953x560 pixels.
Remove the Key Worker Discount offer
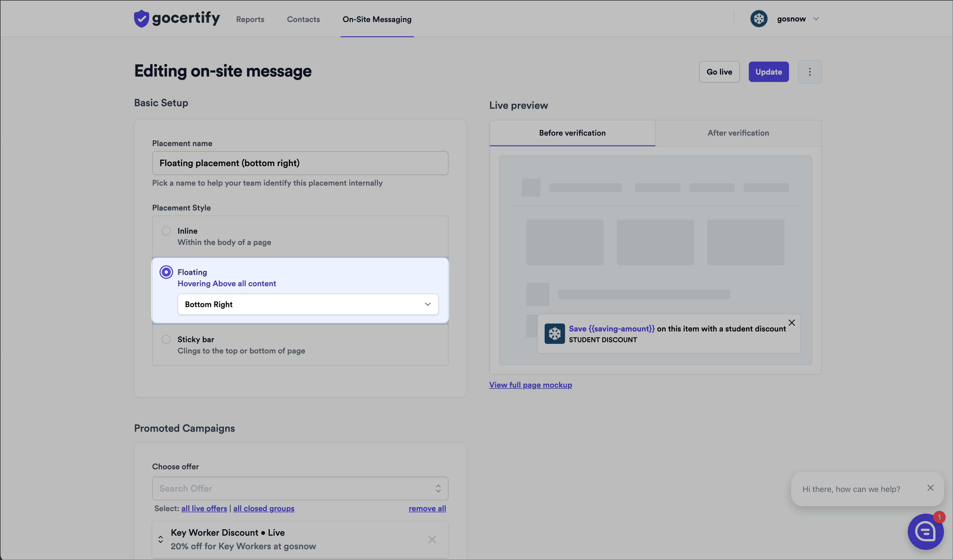[432, 539]
